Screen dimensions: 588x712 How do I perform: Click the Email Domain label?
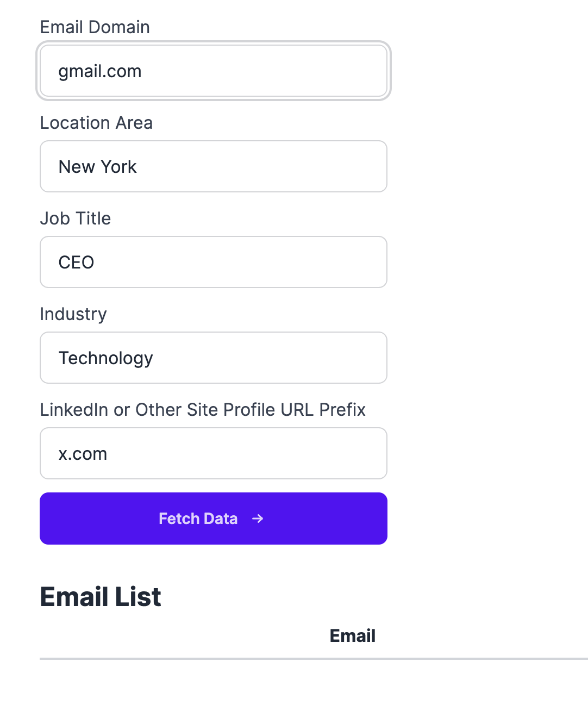click(x=95, y=27)
